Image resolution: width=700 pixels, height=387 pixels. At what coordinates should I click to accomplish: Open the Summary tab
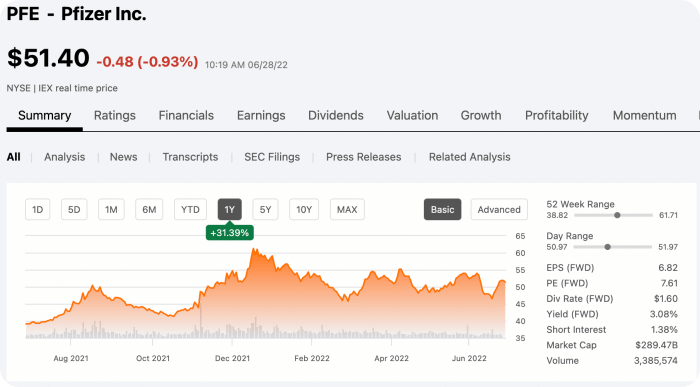[45, 116]
